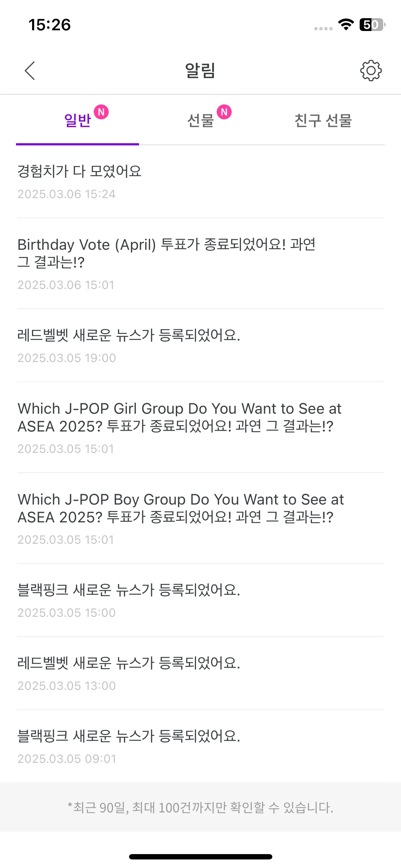Switch to the 선물 tab

(x=200, y=120)
